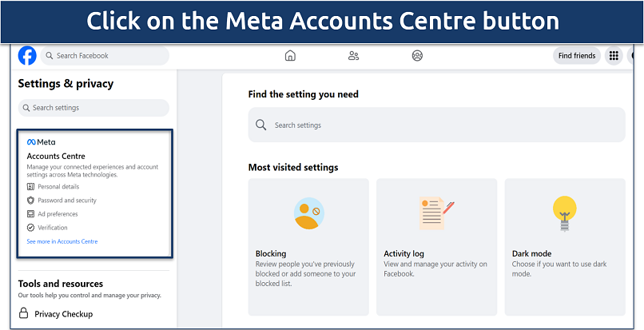Open Ad preferences in Accounts Centre

[x=58, y=214]
